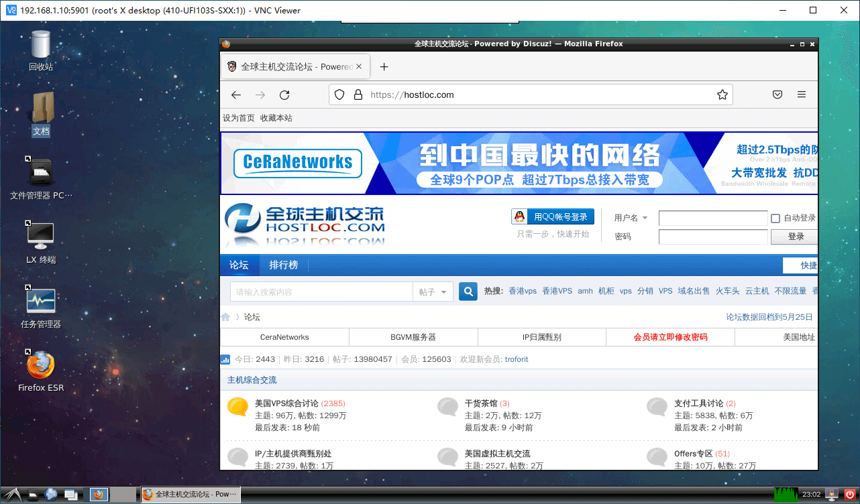The width and height of the screenshot is (860, 504).
Task: Enable the 自动登录 checkbox
Action: pos(775,218)
